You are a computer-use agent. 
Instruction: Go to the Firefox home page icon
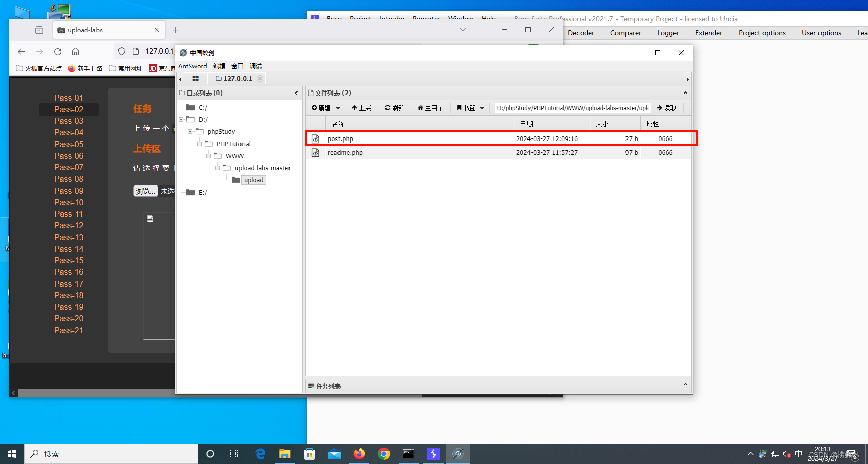pyautogui.click(x=76, y=52)
